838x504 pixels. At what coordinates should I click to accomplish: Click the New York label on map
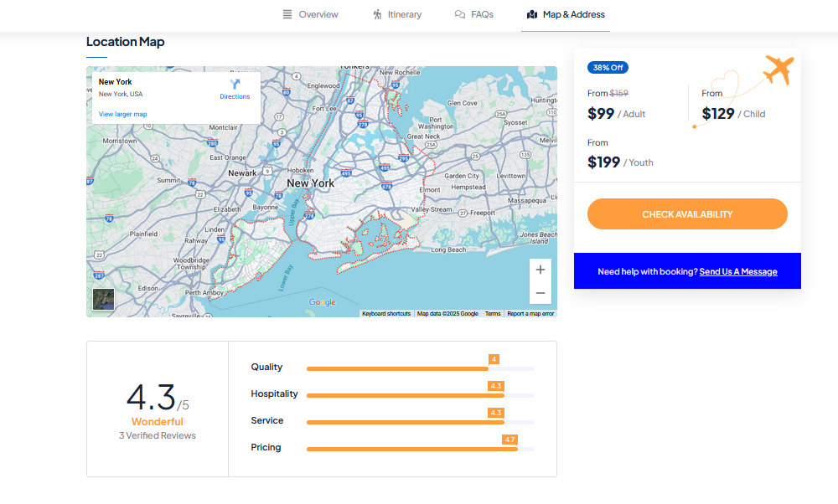click(311, 183)
